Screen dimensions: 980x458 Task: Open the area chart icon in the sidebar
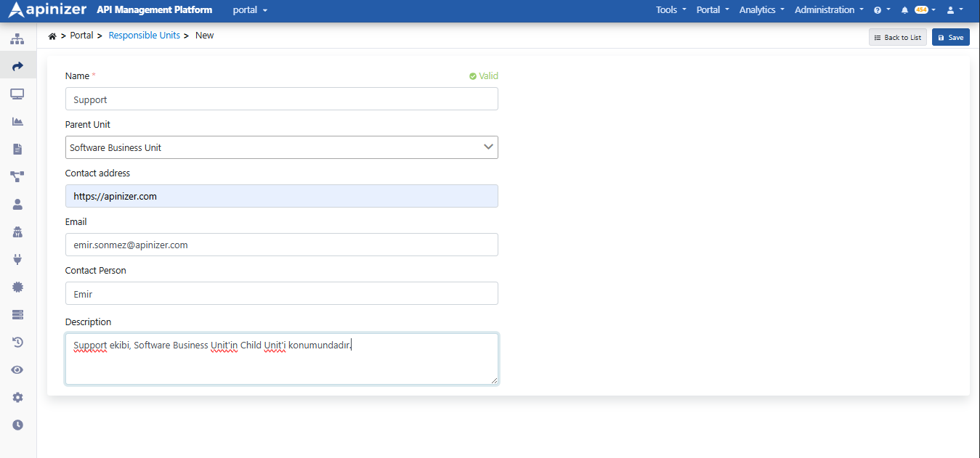click(17, 121)
